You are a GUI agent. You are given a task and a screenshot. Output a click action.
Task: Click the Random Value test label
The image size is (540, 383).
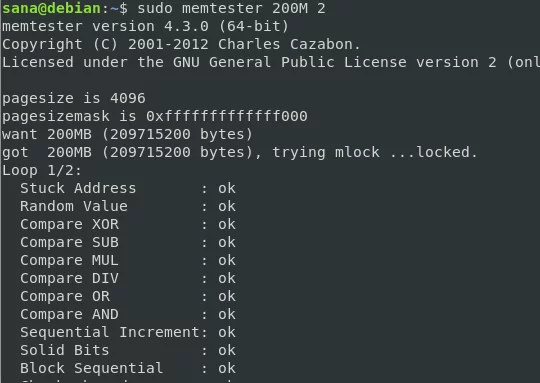(74, 206)
